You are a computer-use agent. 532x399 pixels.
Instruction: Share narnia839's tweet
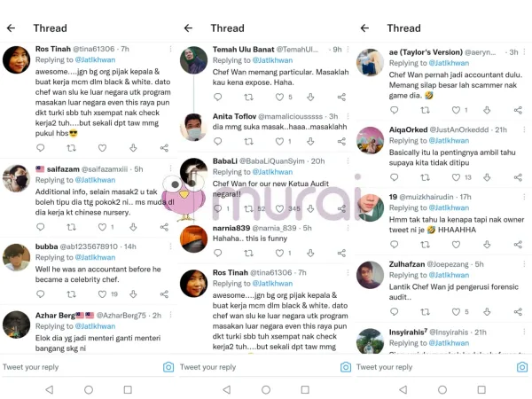pos(341,253)
